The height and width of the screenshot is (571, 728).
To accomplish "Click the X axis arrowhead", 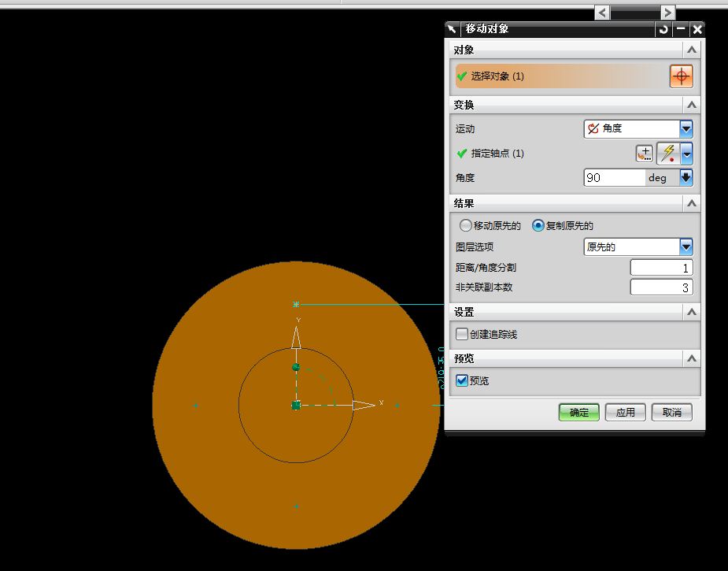I will tap(364, 405).
